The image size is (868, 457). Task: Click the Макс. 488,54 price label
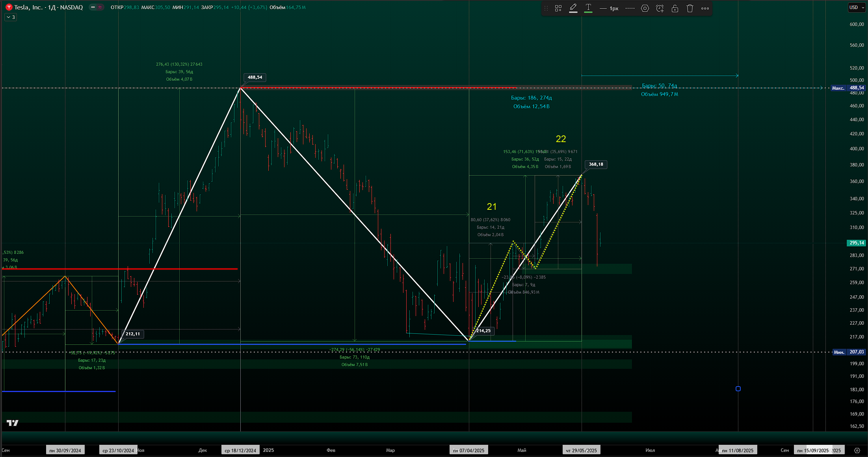848,88
